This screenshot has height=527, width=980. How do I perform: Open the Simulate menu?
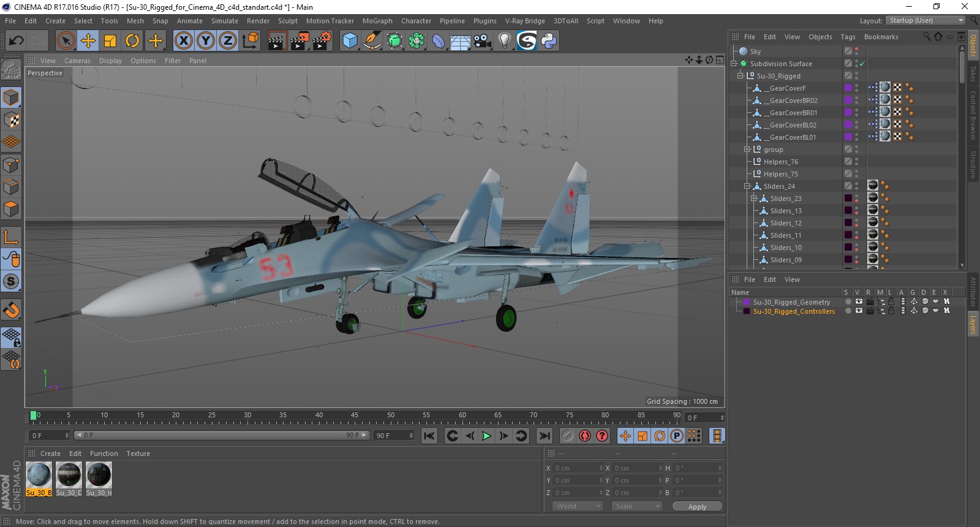[x=225, y=21]
